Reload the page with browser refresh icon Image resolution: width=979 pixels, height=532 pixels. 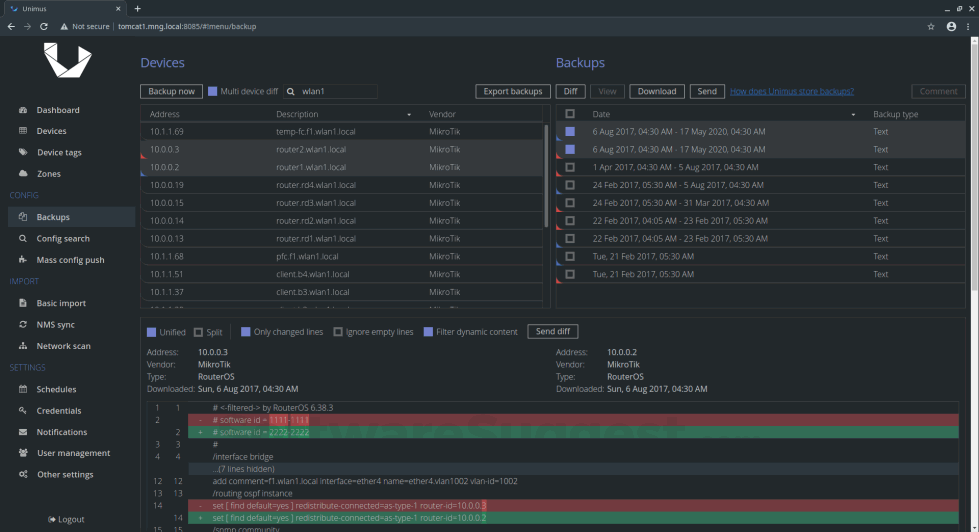(x=44, y=26)
